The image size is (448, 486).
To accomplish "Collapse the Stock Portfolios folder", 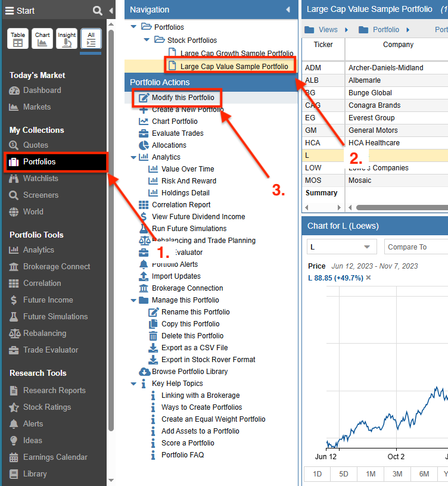I will pos(147,40).
